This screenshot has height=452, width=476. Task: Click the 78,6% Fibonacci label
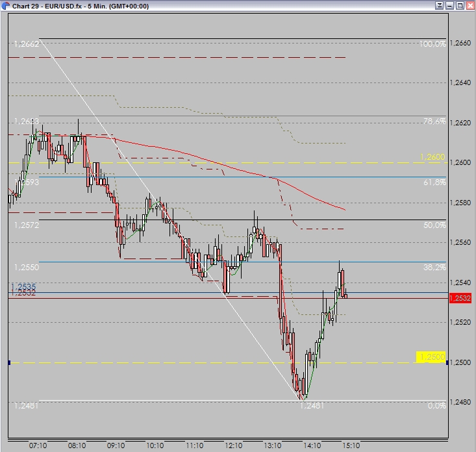pos(434,121)
